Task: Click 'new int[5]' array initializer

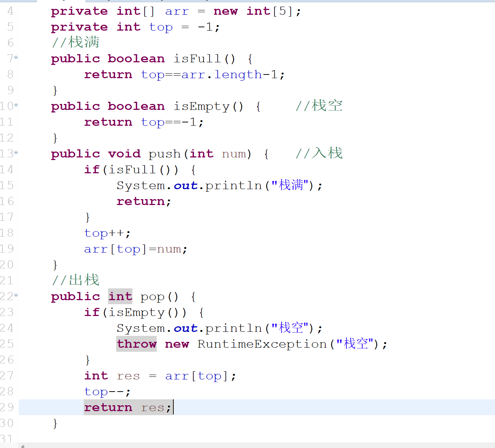Action: tap(253, 11)
